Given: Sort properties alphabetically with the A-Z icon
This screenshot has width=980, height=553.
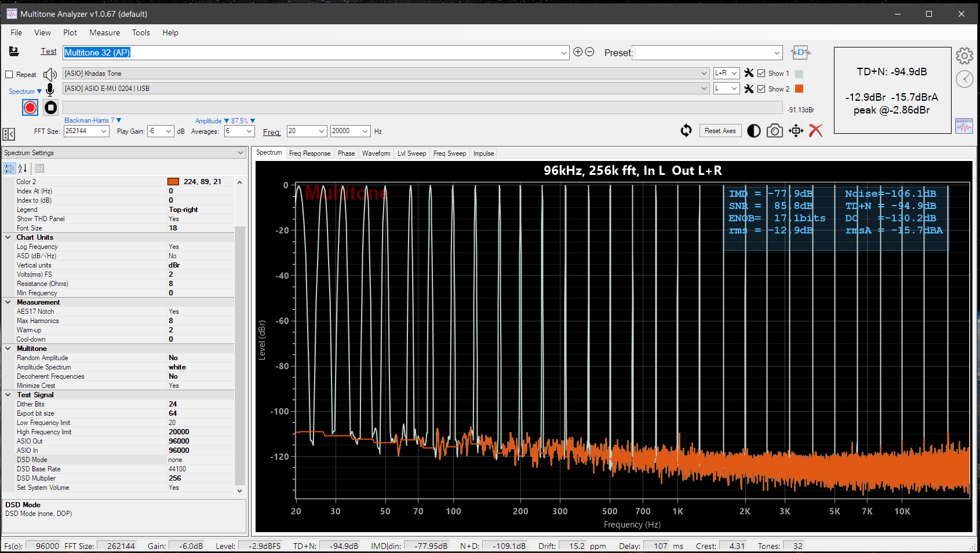Looking at the screenshot, I should 23,169.
